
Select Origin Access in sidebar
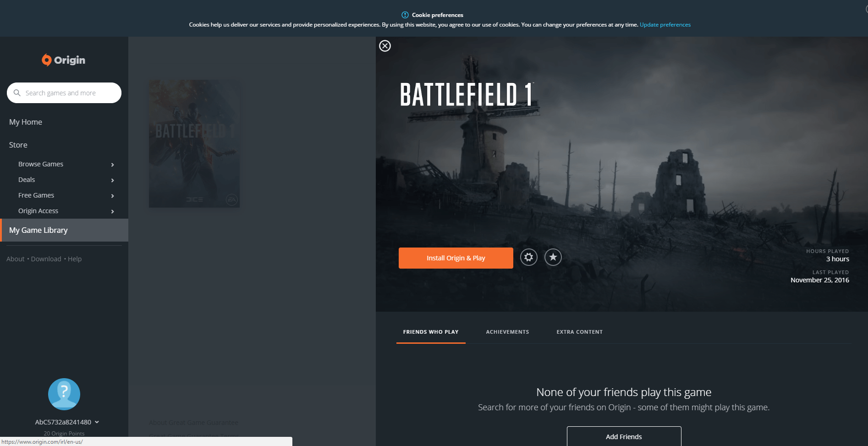(38, 211)
